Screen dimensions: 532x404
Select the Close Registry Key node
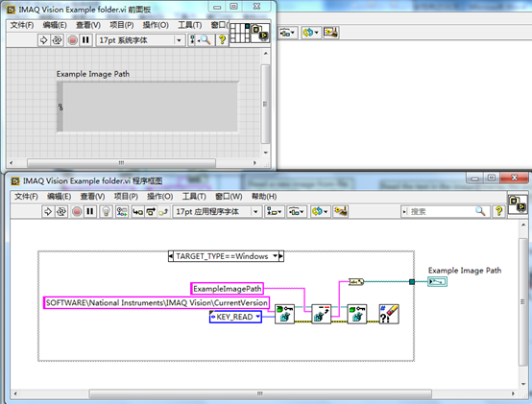pos(357,314)
